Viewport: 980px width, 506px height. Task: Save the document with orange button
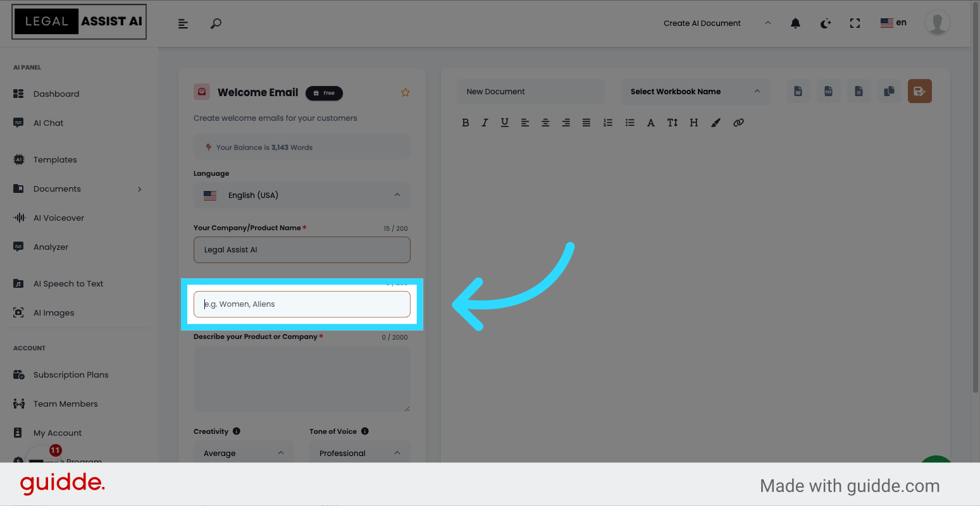pyautogui.click(x=920, y=91)
